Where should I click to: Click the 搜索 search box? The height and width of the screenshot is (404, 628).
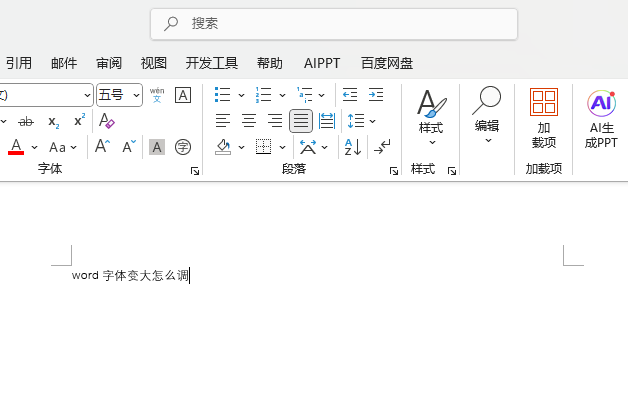[334, 24]
